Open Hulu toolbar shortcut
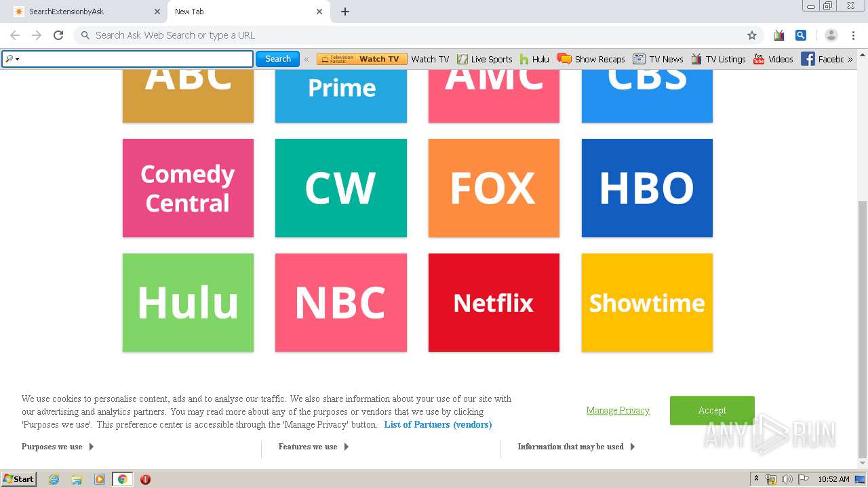 (x=534, y=59)
